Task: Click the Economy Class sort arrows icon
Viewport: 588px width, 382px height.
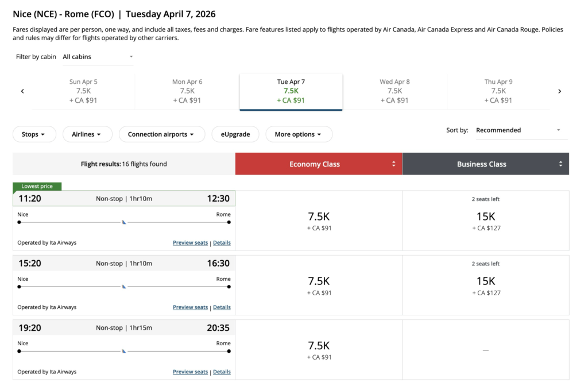Action: tap(393, 164)
